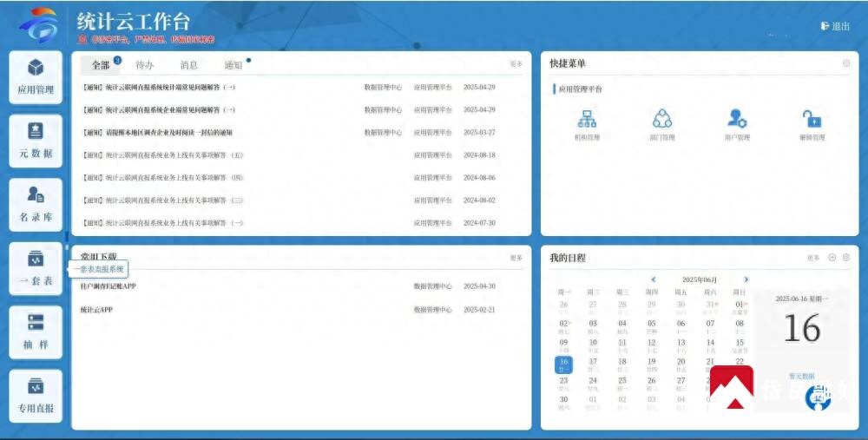
Task: Click date 2025-02-21 in download list
Action: point(479,309)
